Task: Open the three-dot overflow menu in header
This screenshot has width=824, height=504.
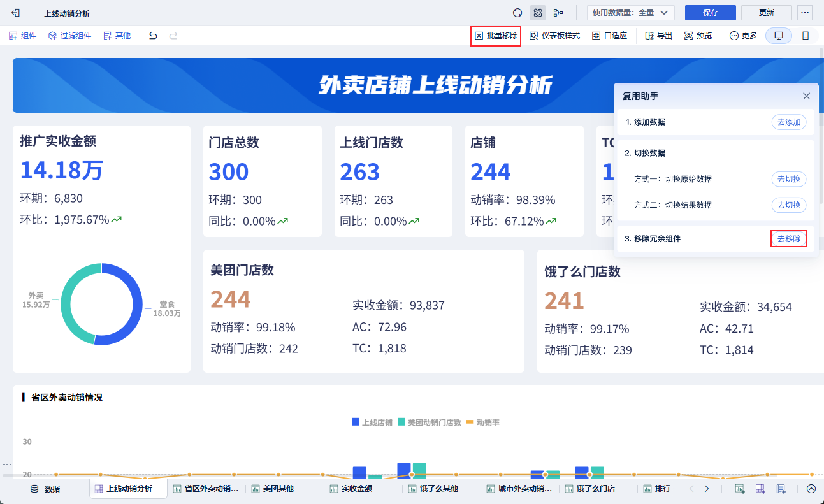Action: click(805, 13)
